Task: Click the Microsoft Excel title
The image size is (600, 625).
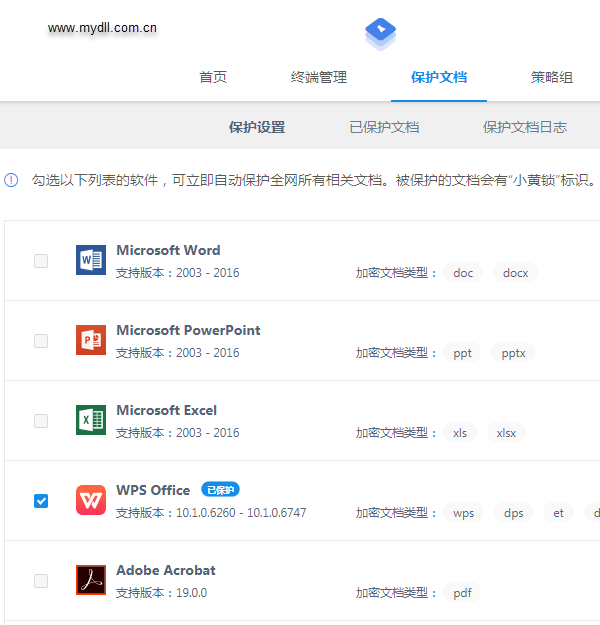Action: click(166, 410)
